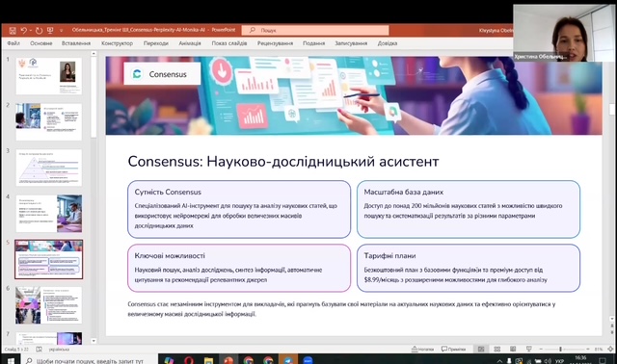Image resolution: width=617 pixels, height=364 pixels.
Task: Open the Вставлення ribbon tab
Action: (x=76, y=43)
